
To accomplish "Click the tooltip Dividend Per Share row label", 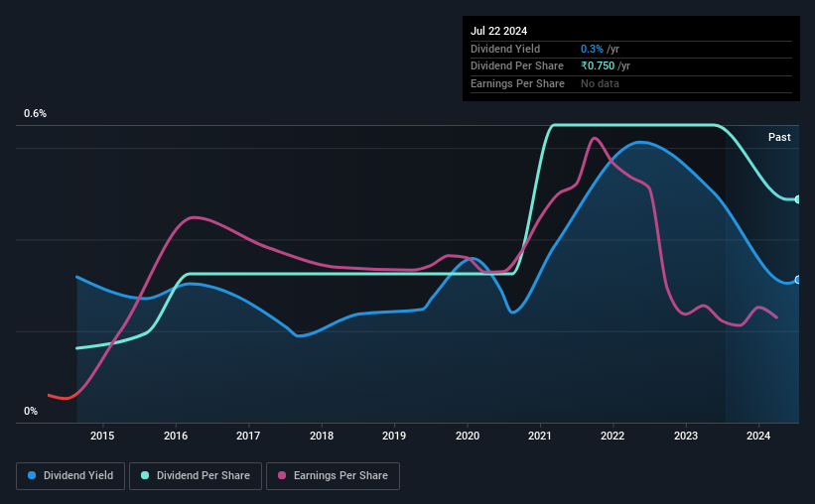I will point(517,66).
